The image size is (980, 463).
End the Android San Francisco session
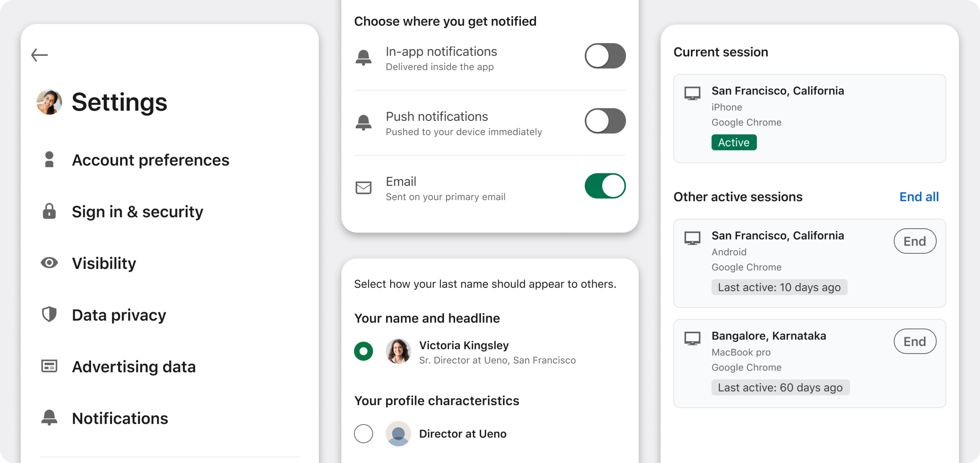[915, 241]
